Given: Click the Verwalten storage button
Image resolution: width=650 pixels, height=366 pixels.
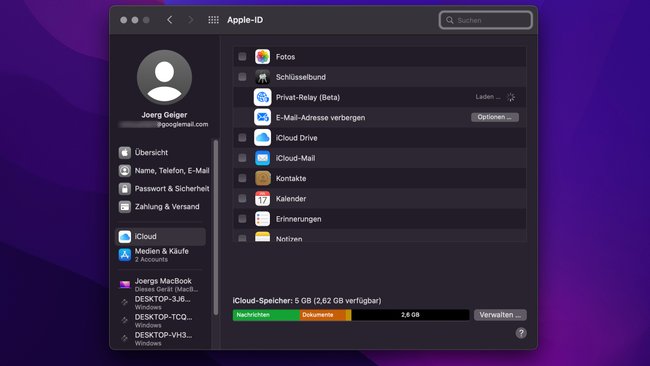Looking at the screenshot, I should click(x=500, y=315).
